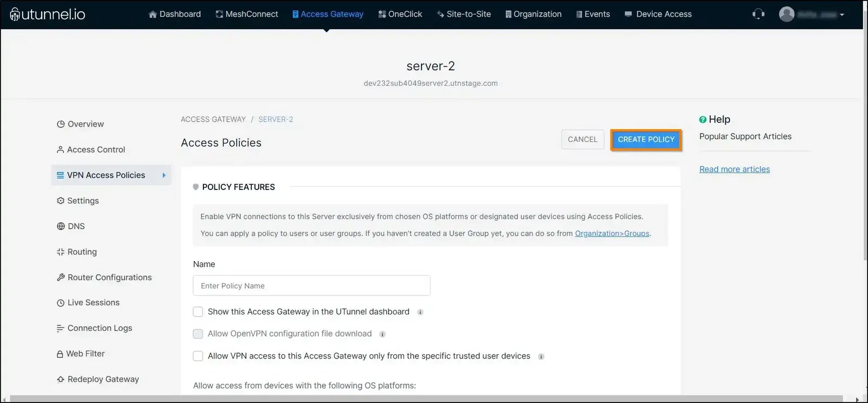The image size is (868, 403).
Task: Go to Access Control in the sidebar
Action: click(91, 149)
